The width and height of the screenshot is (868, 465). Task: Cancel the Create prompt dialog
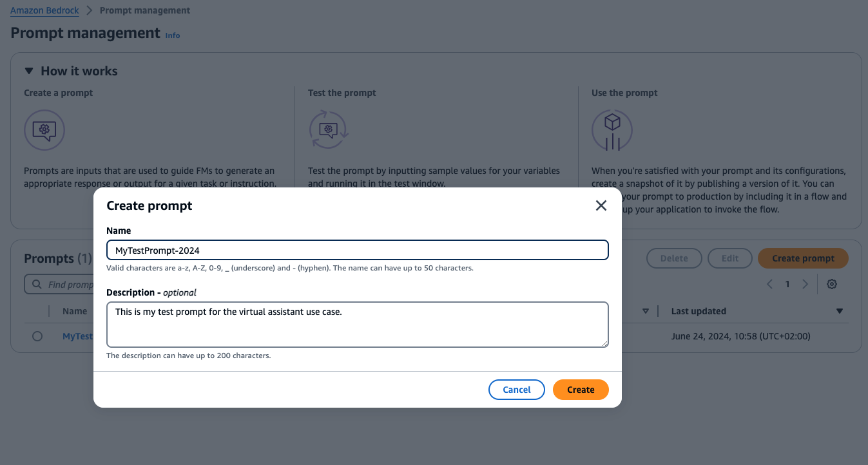click(x=516, y=390)
